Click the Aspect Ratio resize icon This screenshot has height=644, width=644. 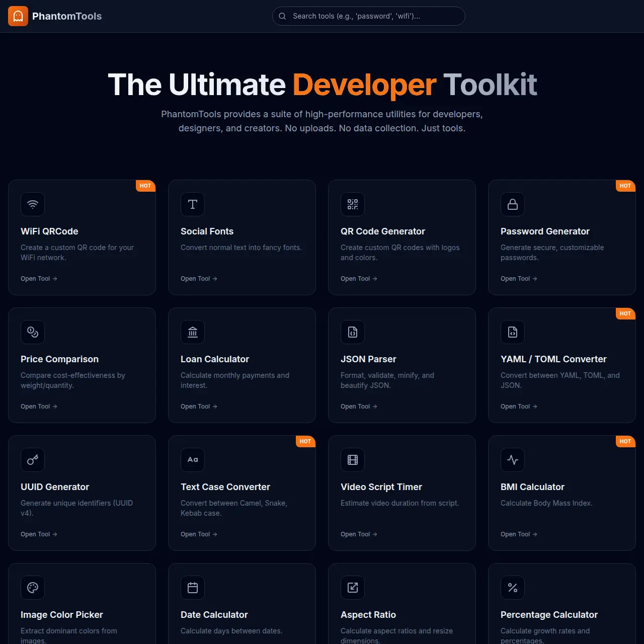353,588
